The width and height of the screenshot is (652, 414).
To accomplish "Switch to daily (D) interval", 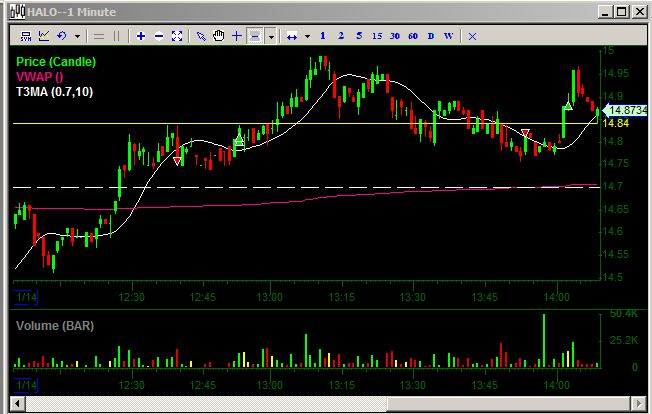I will point(431,36).
